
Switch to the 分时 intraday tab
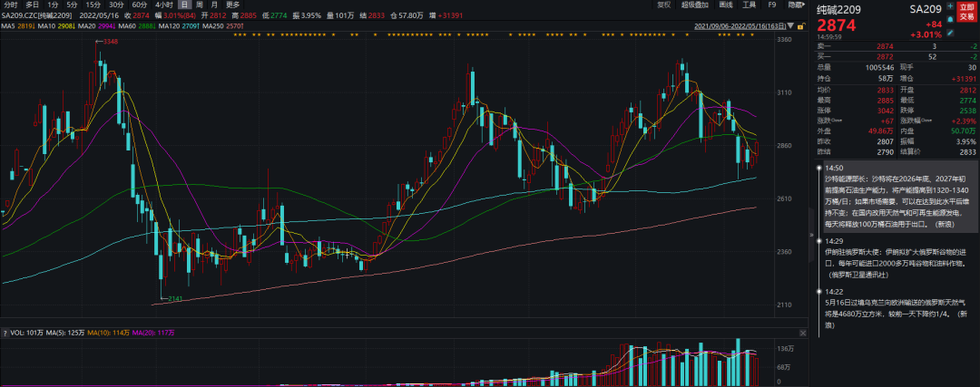click(x=11, y=5)
